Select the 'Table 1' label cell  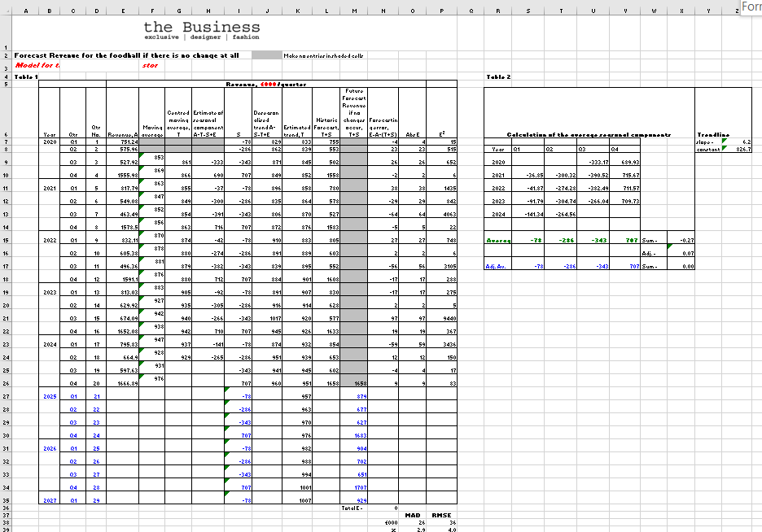click(x=26, y=76)
